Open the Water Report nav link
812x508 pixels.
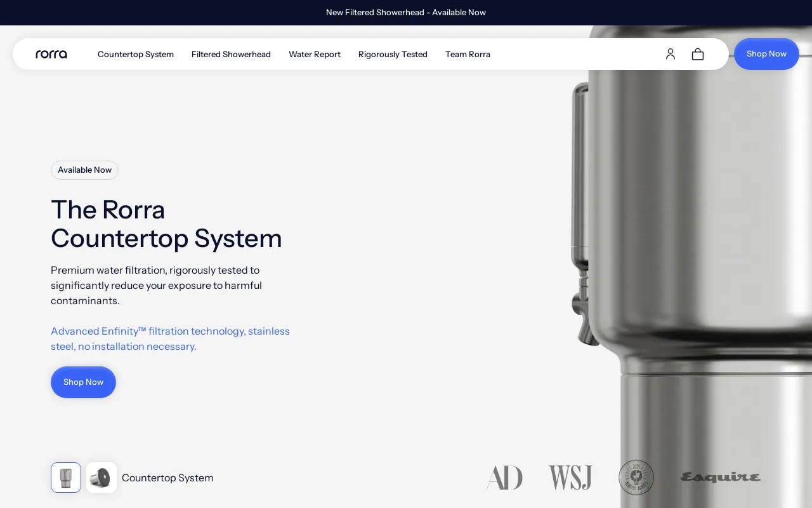[x=315, y=54]
